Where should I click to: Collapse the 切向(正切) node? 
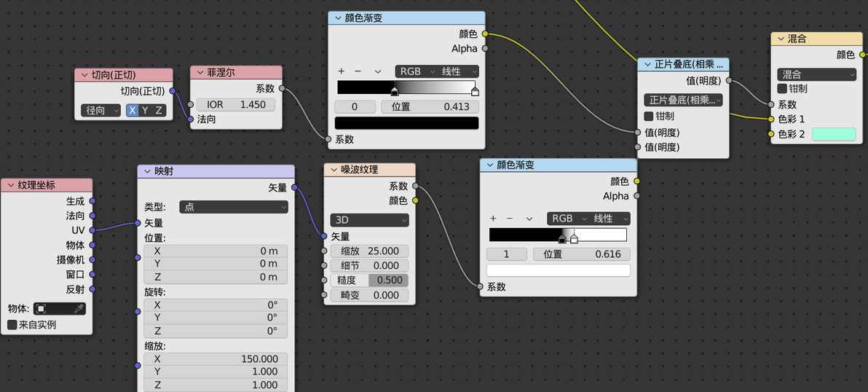tap(84, 75)
